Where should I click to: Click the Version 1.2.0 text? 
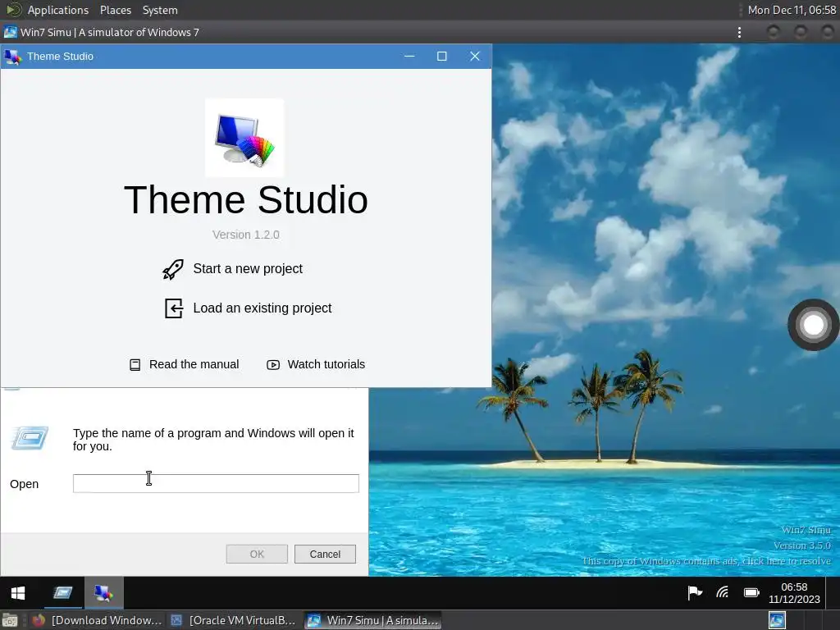[x=246, y=235]
